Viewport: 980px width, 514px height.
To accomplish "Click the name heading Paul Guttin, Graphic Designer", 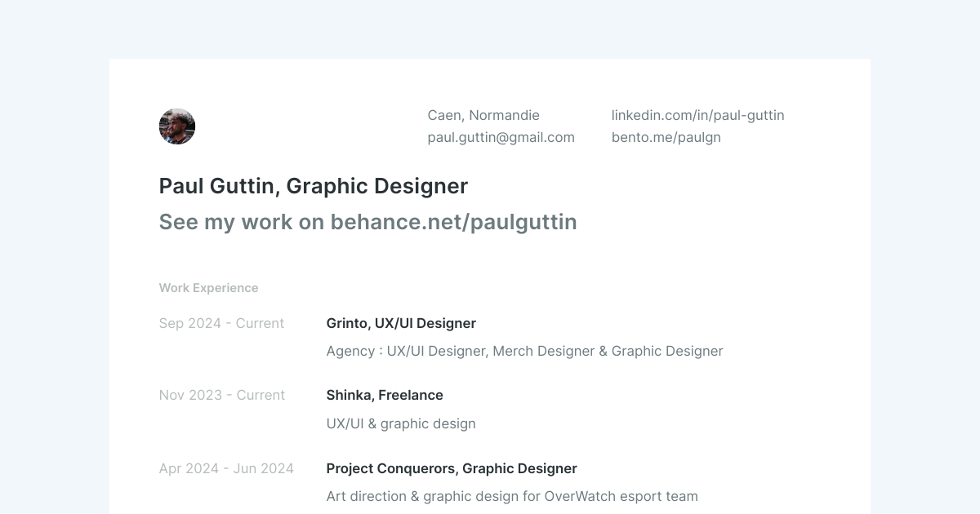I will tap(313, 186).
